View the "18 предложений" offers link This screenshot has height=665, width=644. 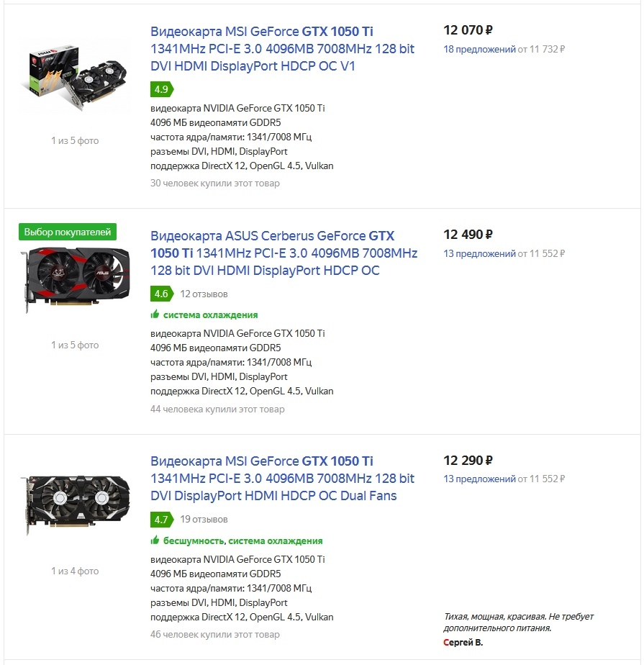click(479, 50)
